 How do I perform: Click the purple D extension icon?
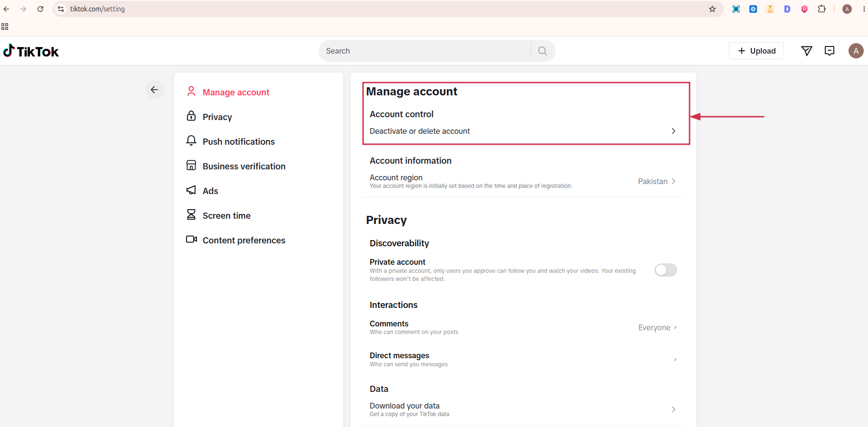[787, 9]
